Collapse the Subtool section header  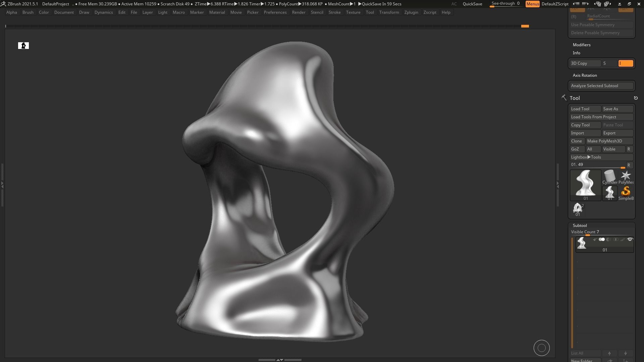[580, 226]
